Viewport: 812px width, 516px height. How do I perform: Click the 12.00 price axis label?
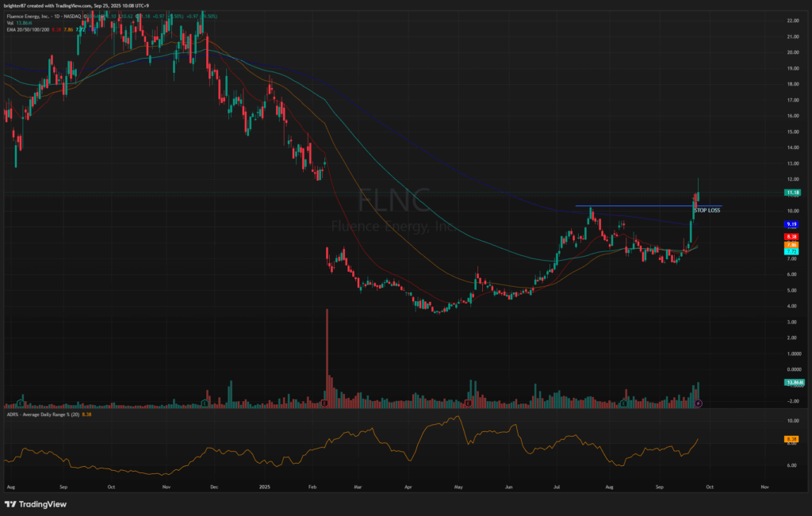(792, 180)
